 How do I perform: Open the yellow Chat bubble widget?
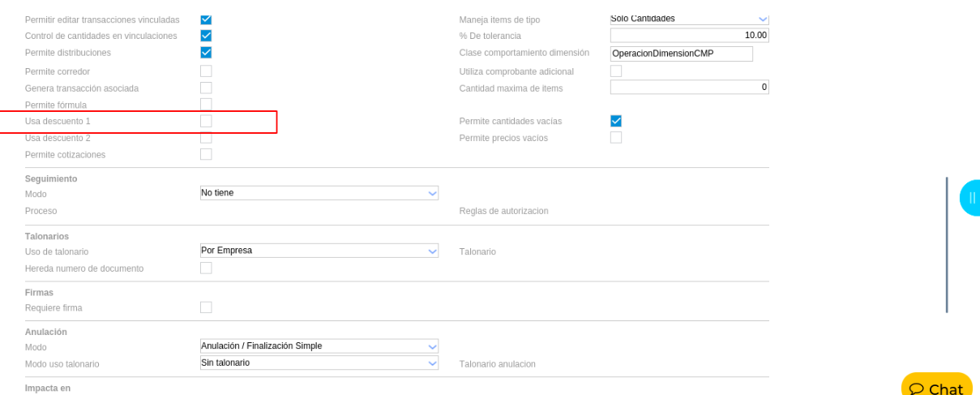tap(937, 384)
